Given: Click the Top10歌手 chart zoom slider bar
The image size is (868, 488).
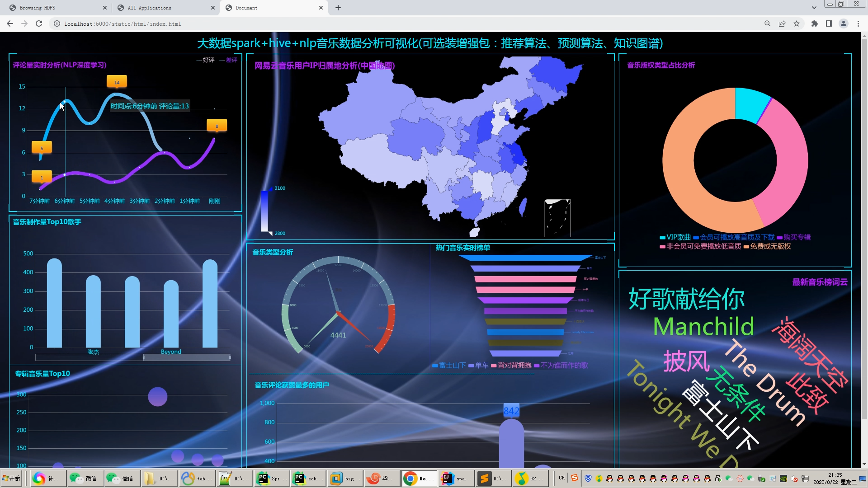Looking at the screenshot, I should 187,357.
